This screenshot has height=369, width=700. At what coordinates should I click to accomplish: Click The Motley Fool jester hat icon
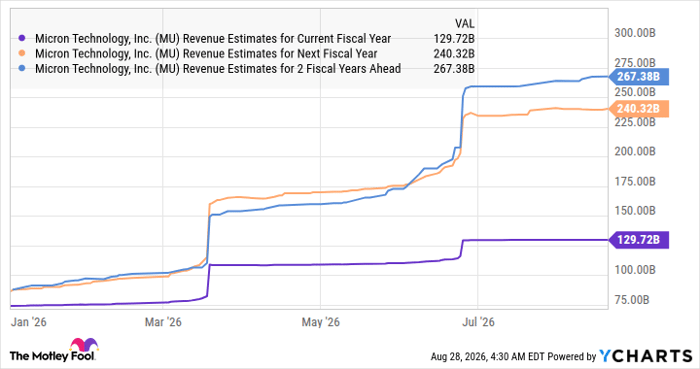point(84,345)
